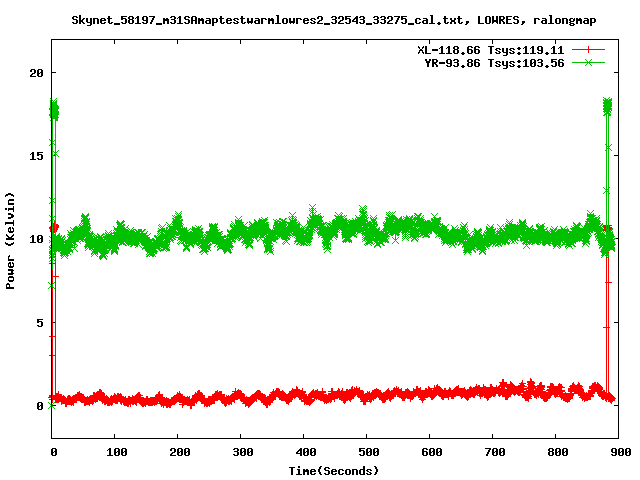Click the red line sample in the legend
The height and width of the screenshot is (480, 640).
pyautogui.click(x=588, y=50)
